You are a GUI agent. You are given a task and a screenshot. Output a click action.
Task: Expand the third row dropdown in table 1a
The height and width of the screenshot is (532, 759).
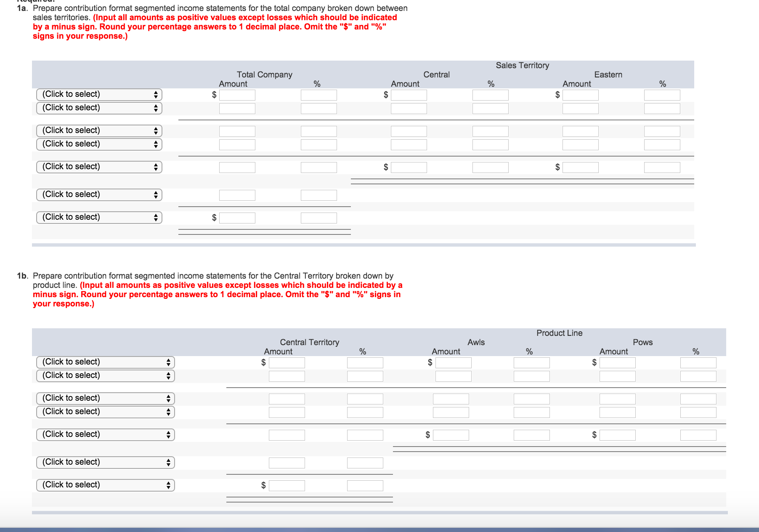[x=99, y=130]
